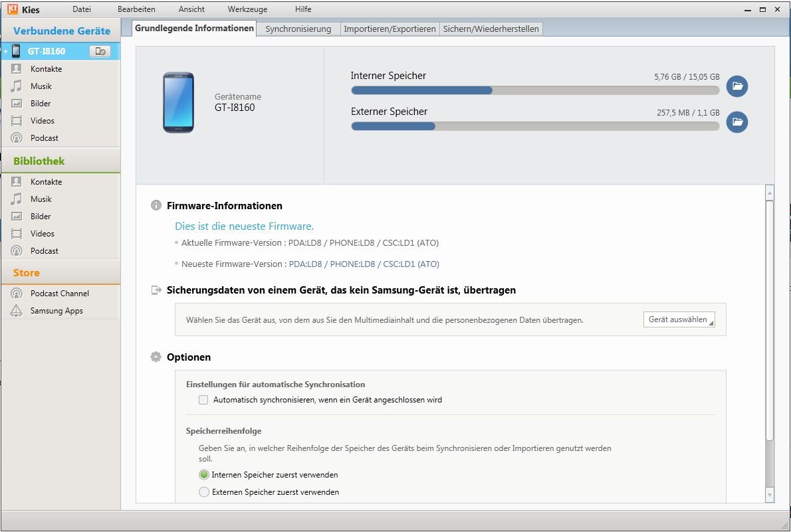Switch to the Synchronisierung tab

(x=298, y=29)
